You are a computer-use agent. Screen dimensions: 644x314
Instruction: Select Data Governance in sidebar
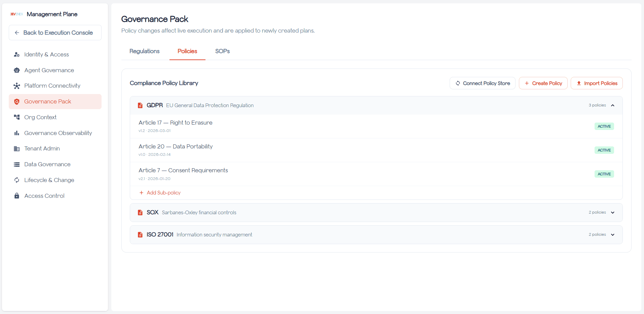pyautogui.click(x=47, y=164)
